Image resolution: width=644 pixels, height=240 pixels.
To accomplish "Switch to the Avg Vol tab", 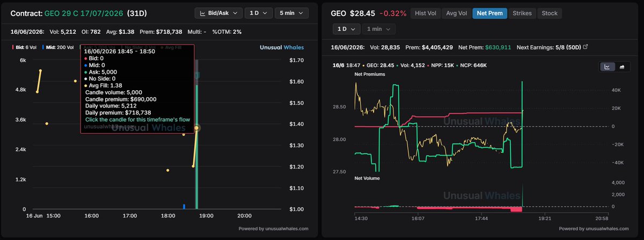I will click(456, 13).
